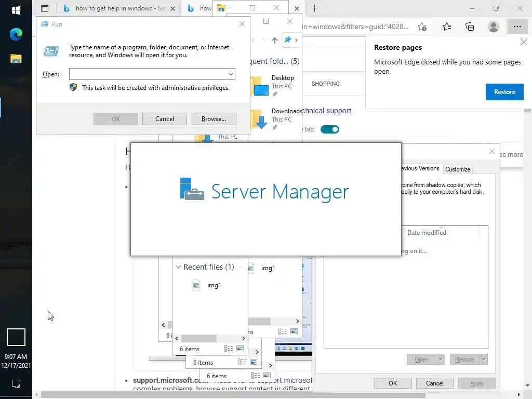Click Cancel in the Properties dialog
Viewport: 532px width, 399px height.
coord(435,383)
